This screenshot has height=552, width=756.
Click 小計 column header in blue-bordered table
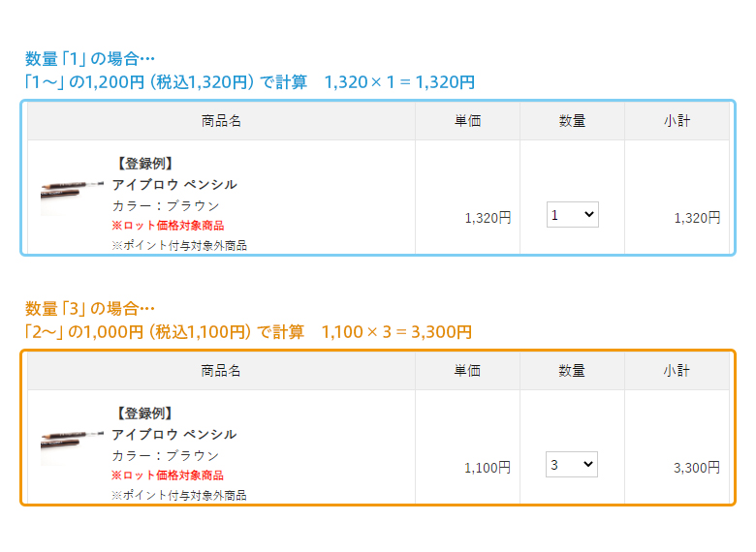[677, 121]
